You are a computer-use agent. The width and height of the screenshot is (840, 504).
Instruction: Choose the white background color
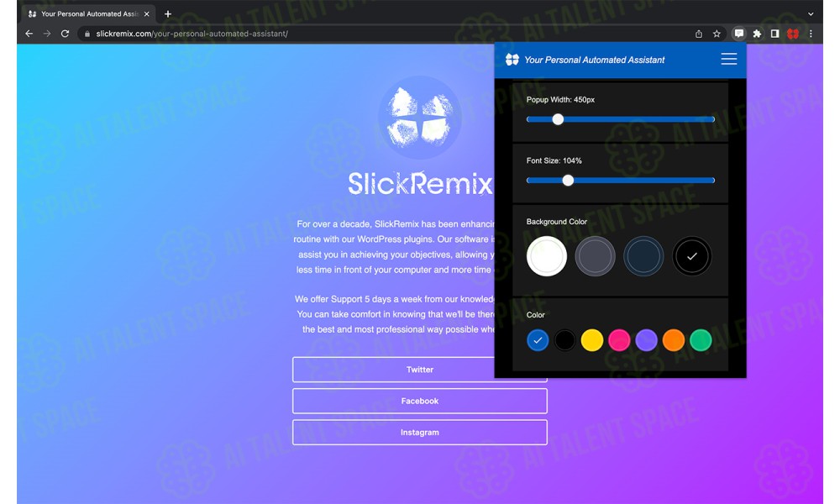tap(547, 256)
